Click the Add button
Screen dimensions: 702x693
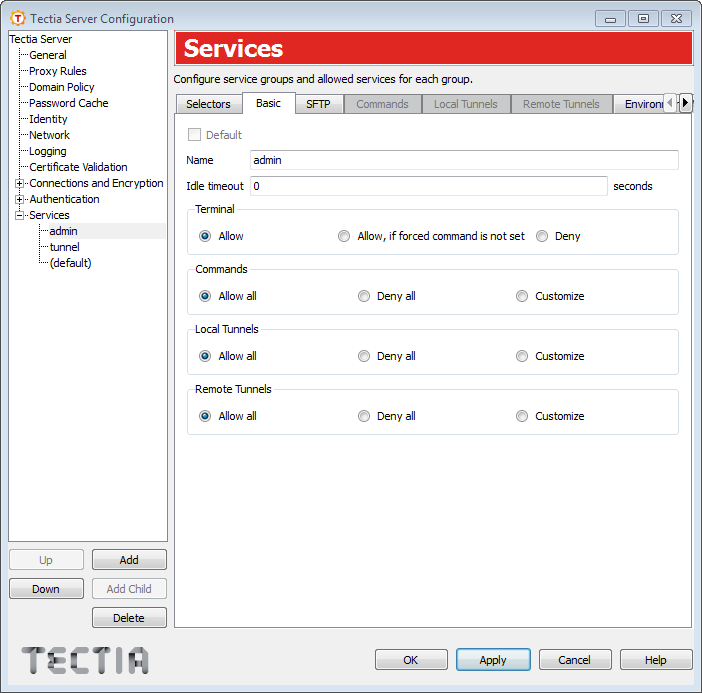tap(129, 560)
